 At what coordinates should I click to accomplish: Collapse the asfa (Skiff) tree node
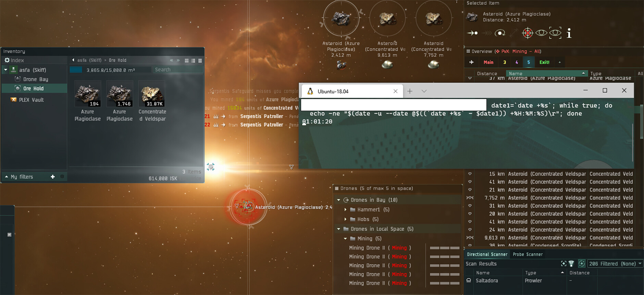click(5, 70)
